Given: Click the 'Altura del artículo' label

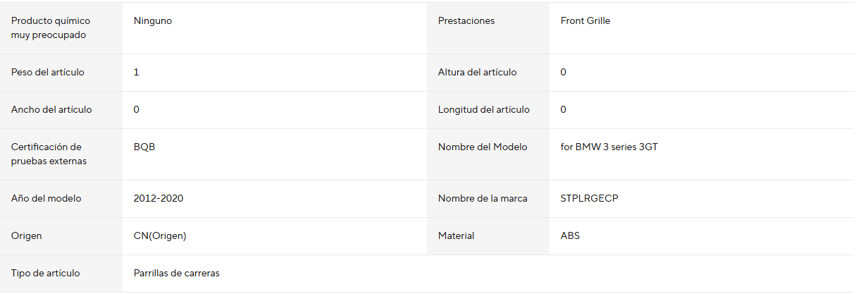Looking at the screenshot, I should coord(477,73).
